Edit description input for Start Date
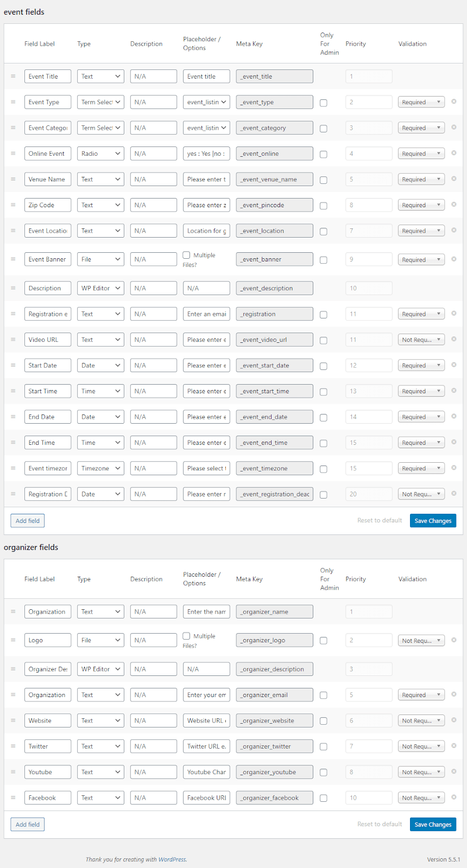The image size is (467, 868). click(x=154, y=365)
